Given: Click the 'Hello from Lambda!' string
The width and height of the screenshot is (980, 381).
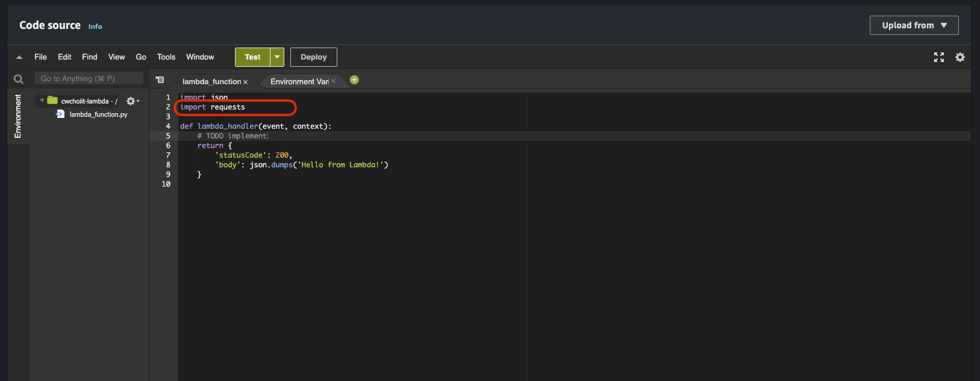Looking at the screenshot, I should pyautogui.click(x=340, y=165).
